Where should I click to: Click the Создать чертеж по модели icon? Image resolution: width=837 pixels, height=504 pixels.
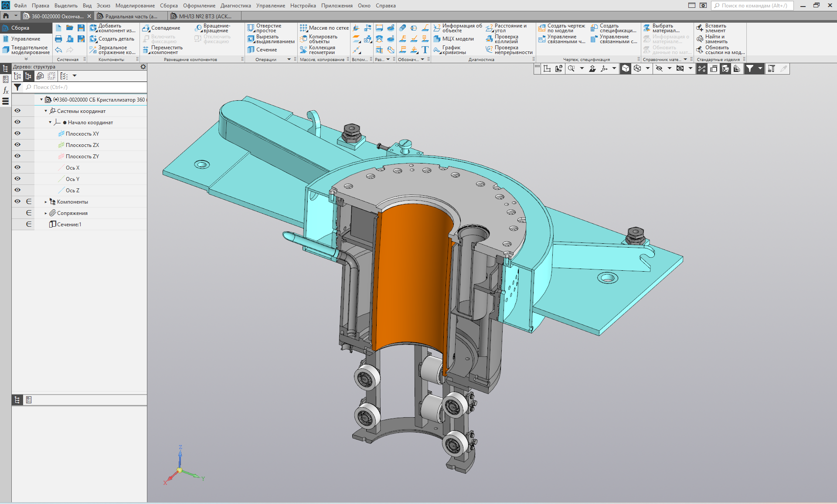click(542, 28)
